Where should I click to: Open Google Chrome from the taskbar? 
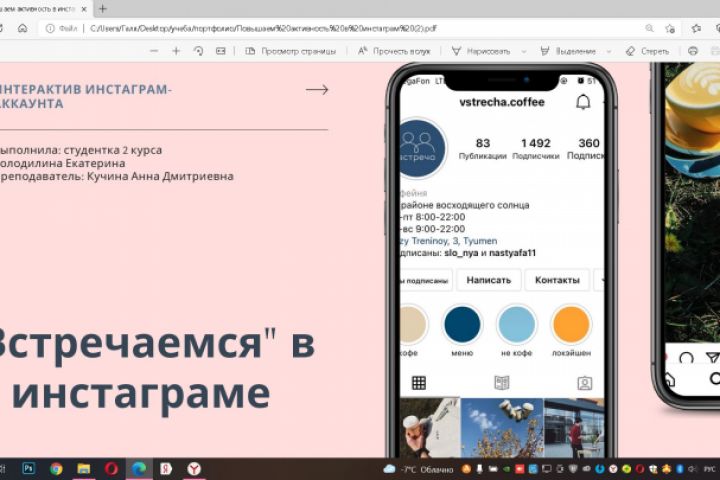[56, 469]
